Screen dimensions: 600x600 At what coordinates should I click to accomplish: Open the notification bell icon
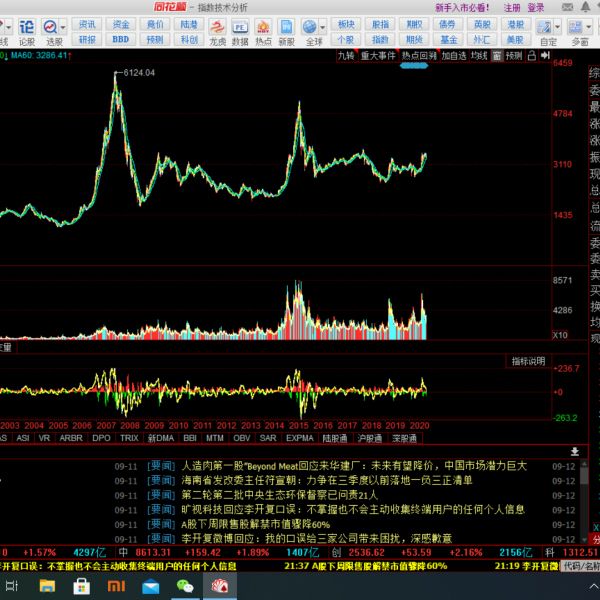585,7
